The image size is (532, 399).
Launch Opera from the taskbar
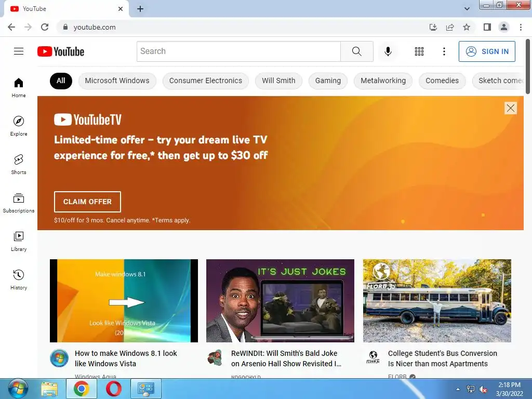[x=113, y=389]
